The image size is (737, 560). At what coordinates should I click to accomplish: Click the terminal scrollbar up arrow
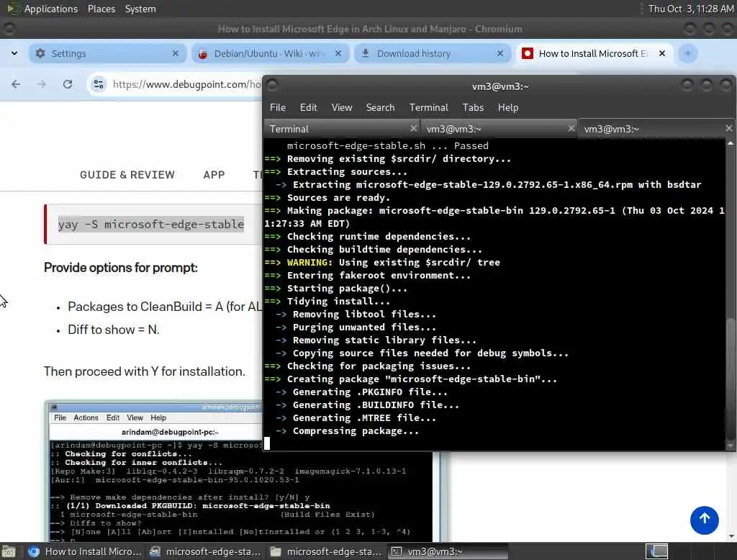[x=730, y=143]
